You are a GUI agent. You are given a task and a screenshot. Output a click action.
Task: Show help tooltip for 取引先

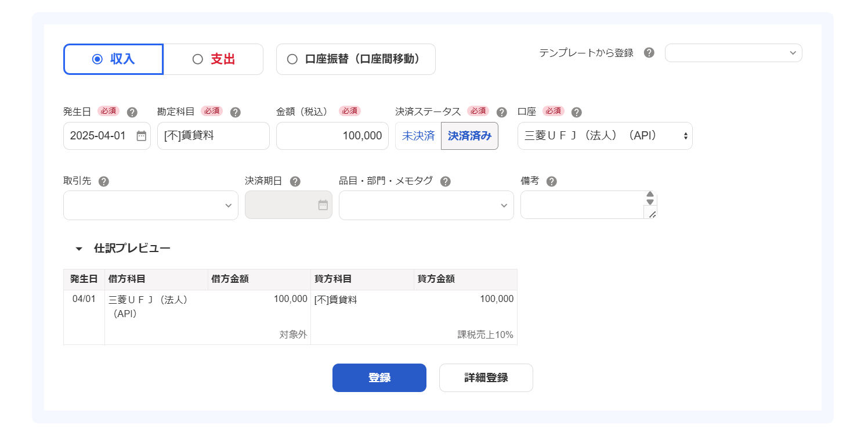pos(103,181)
